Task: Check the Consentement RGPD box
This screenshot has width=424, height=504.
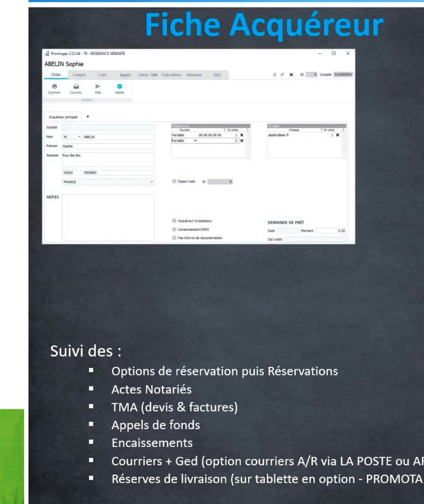Action: (x=174, y=229)
